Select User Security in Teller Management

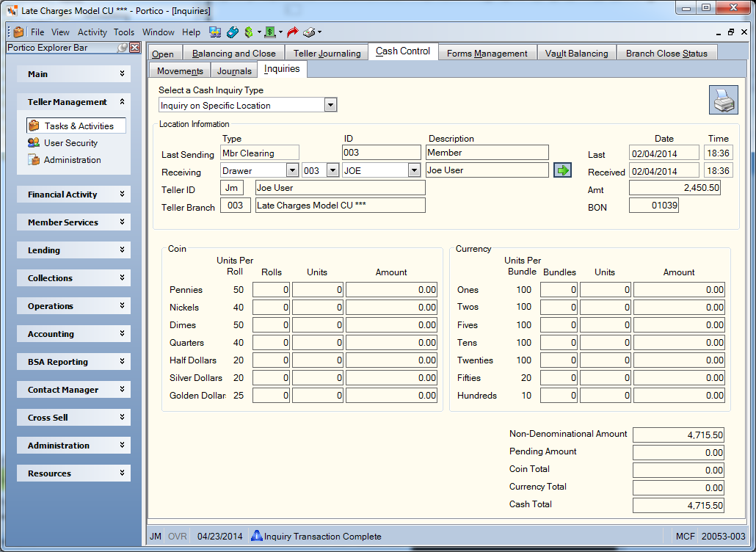(x=70, y=142)
